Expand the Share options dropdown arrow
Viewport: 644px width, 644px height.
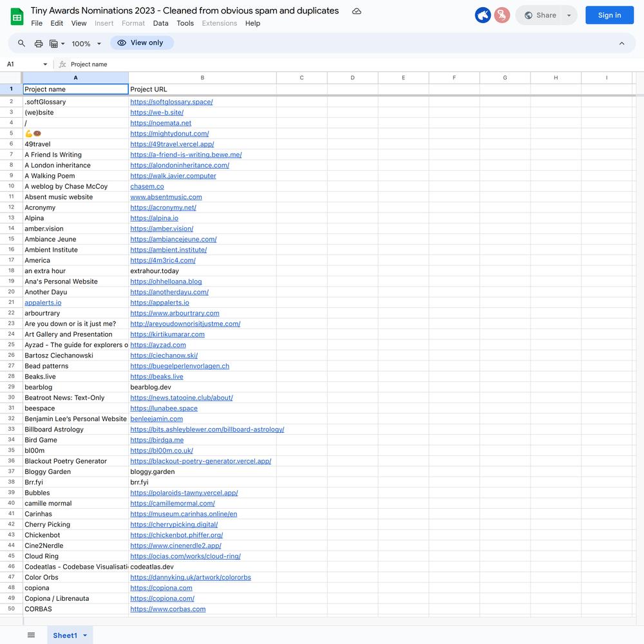click(569, 15)
